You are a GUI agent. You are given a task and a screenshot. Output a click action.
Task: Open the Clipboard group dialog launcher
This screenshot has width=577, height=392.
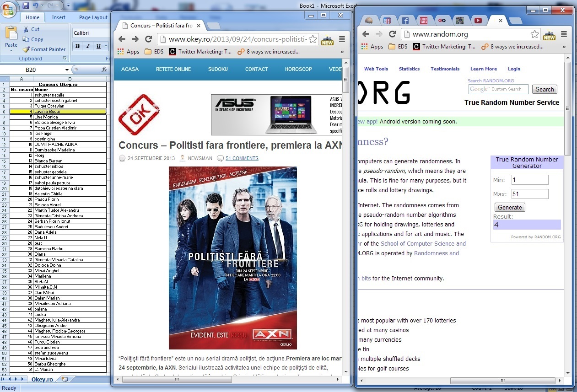pos(65,59)
